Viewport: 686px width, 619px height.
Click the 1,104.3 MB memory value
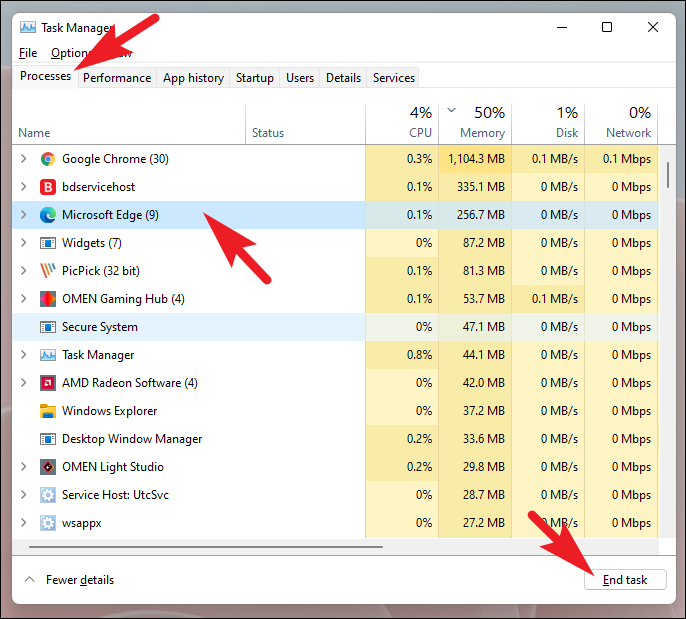tap(476, 159)
